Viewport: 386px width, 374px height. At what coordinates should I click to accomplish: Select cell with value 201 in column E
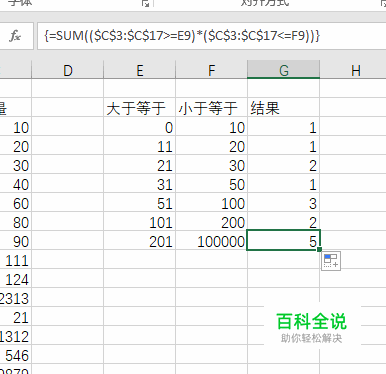[x=140, y=241]
